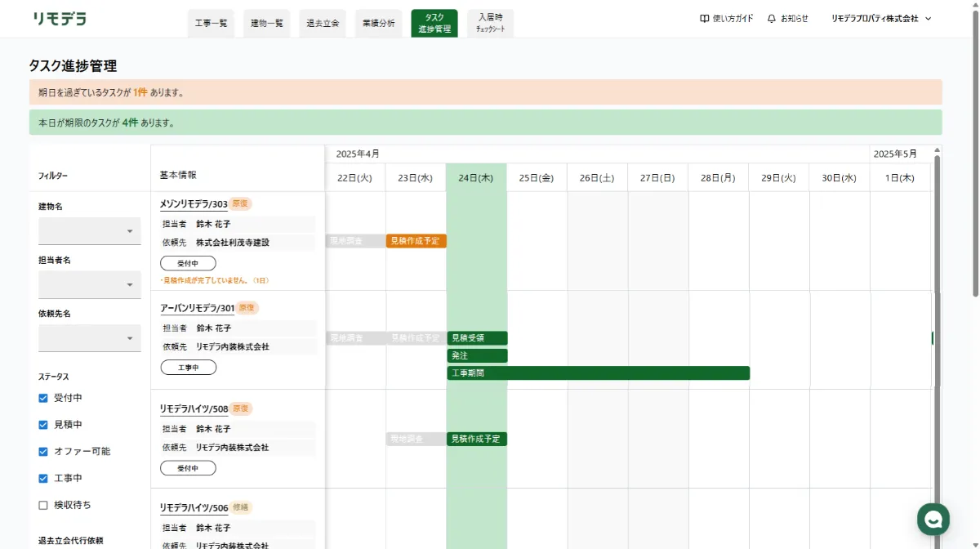Screen dimensions: 980x549
Task: Click 受付中 status button for メゾンリモデラ/303
Action: (188, 263)
